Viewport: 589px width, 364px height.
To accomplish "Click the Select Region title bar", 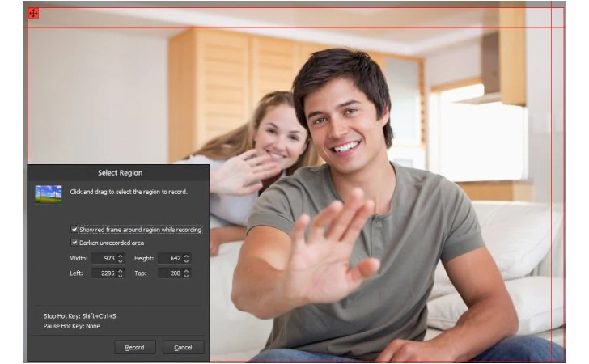I will point(118,173).
